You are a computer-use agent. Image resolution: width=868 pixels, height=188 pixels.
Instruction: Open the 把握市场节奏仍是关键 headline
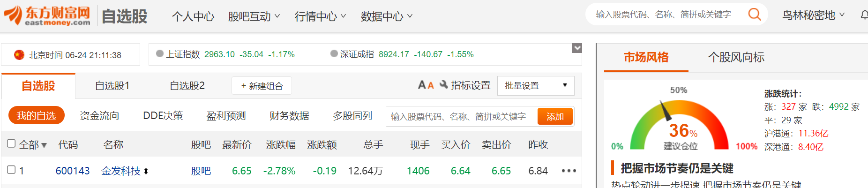click(x=677, y=168)
